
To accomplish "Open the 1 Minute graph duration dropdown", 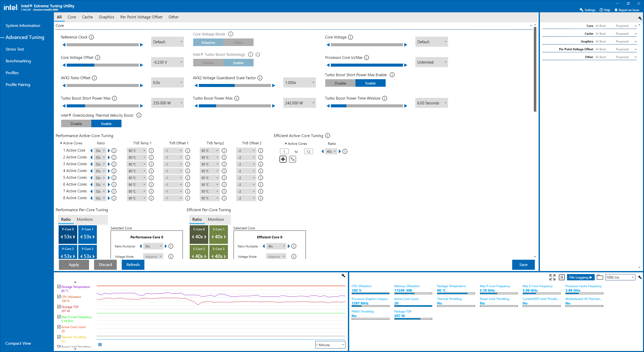I will point(330,345).
